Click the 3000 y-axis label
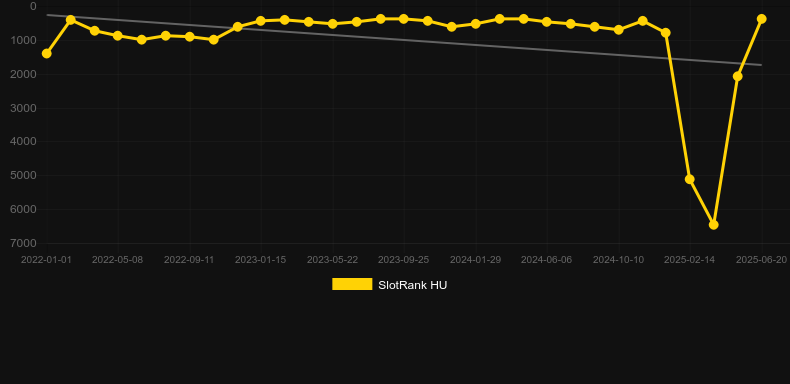Viewport: 790px width, 384px height. (23, 108)
